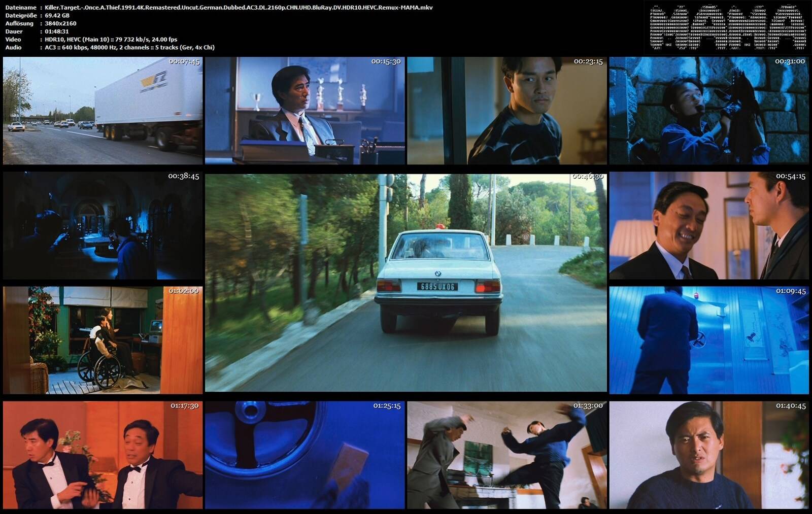Viewport: 812px width, 514px height.
Task: Click the 00:46:30 timestamp text
Action: [588, 177]
